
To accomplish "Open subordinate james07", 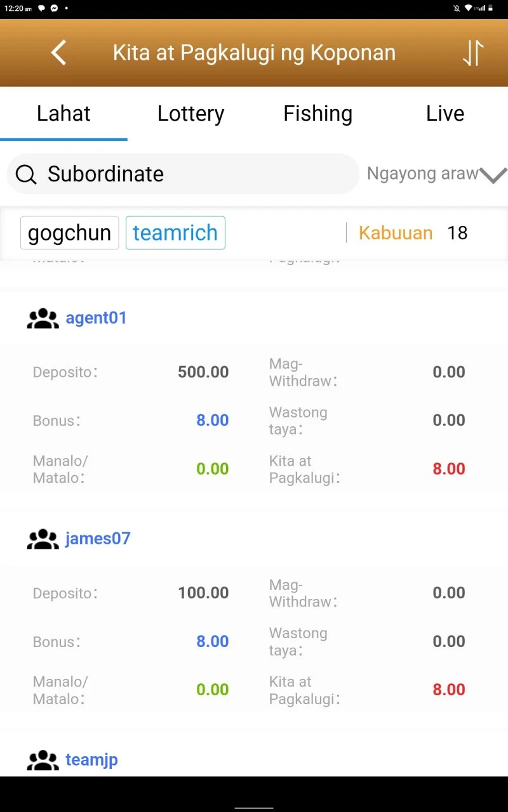I will coord(98,539).
